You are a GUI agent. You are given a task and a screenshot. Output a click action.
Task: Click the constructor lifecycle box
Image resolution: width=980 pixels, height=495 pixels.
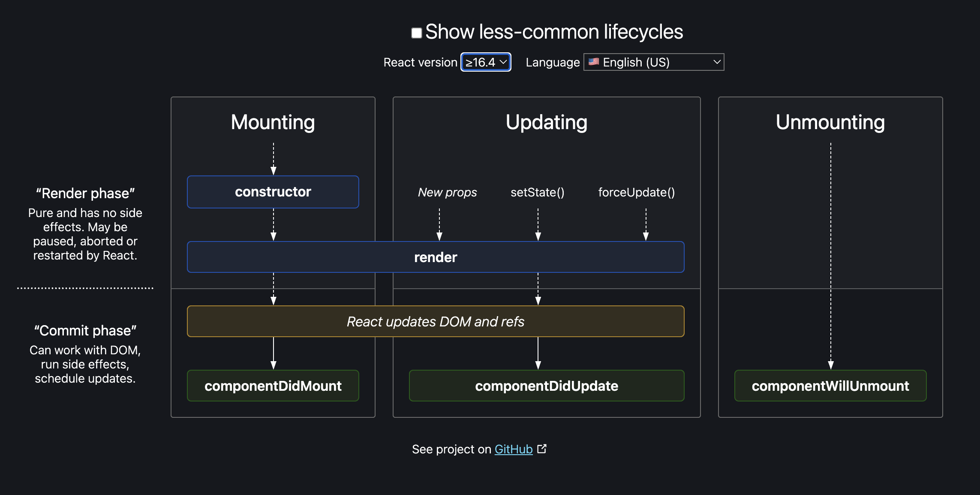273,192
